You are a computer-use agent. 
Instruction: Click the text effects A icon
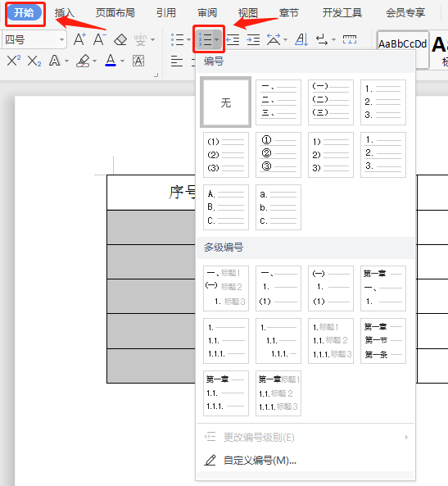55,61
